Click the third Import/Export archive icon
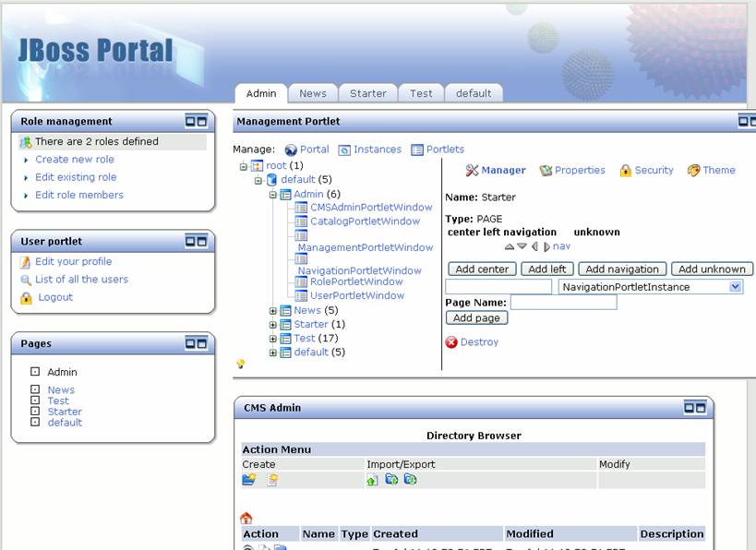The image size is (756, 550). (x=410, y=480)
